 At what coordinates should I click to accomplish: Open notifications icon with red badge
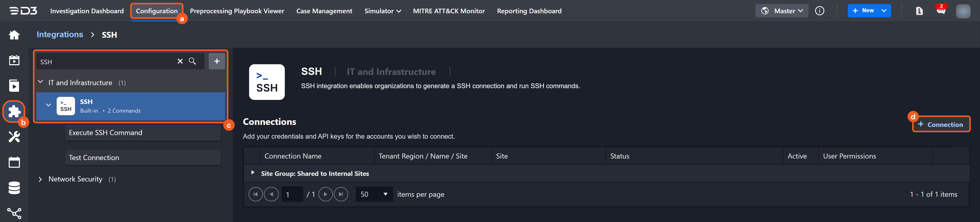point(941,11)
